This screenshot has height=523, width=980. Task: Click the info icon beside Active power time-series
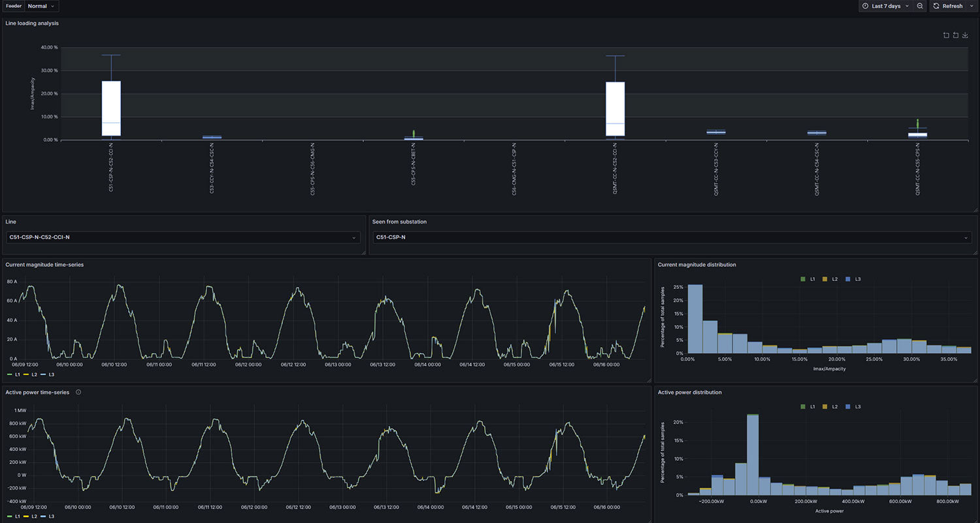[78, 392]
